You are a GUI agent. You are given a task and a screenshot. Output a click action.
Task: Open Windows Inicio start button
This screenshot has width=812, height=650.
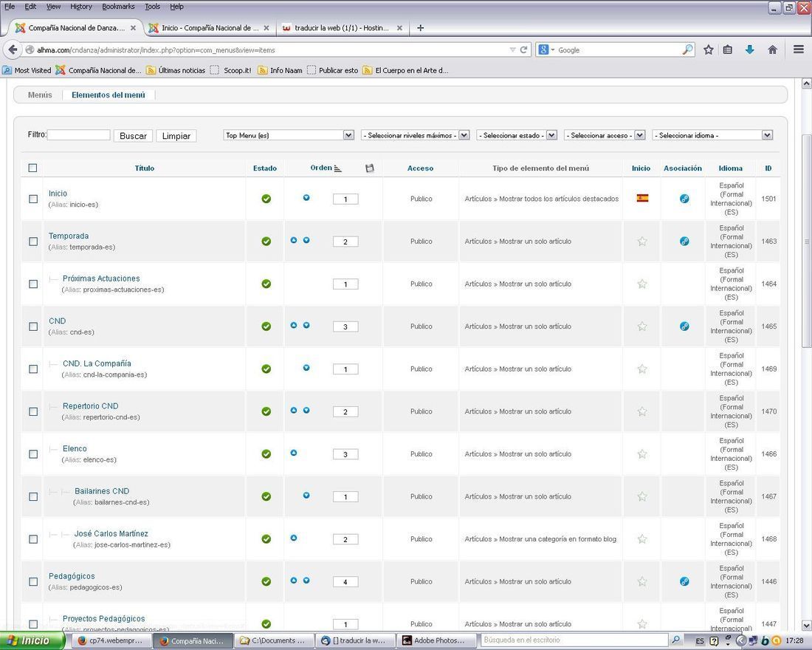point(32,640)
